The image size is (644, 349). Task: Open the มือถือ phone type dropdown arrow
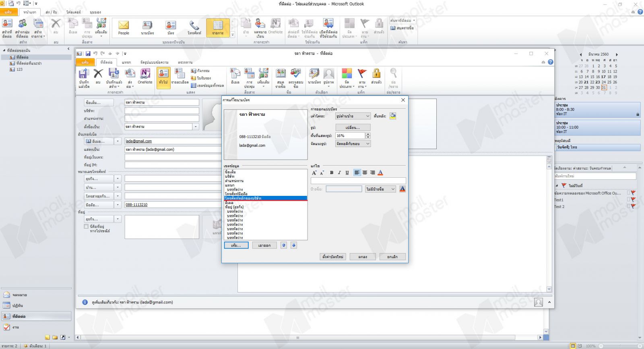click(x=118, y=205)
